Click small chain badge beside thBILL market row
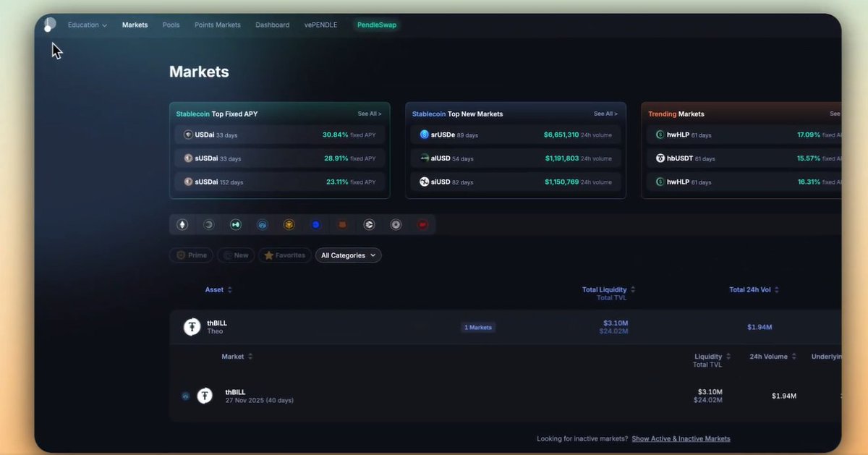 [x=185, y=396]
